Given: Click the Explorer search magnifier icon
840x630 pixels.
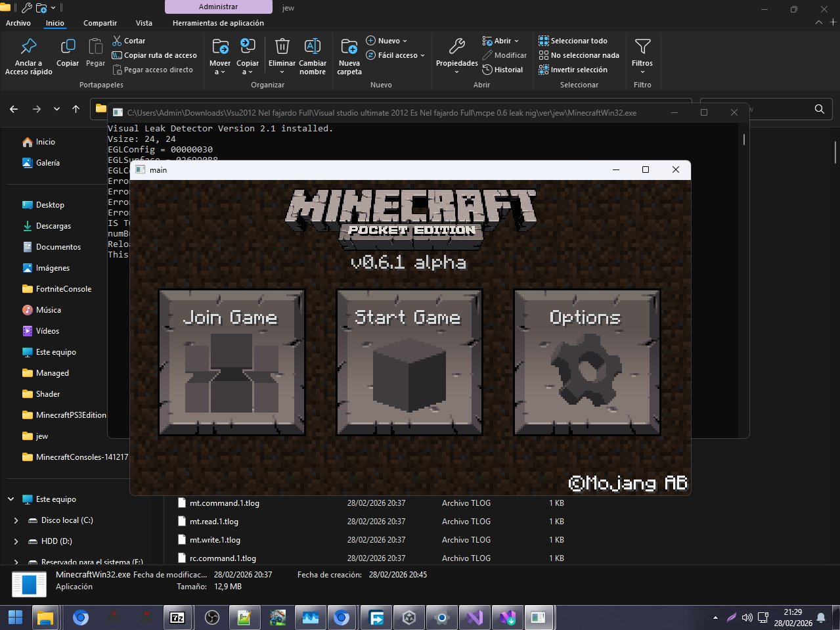Looking at the screenshot, I should click(819, 109).
